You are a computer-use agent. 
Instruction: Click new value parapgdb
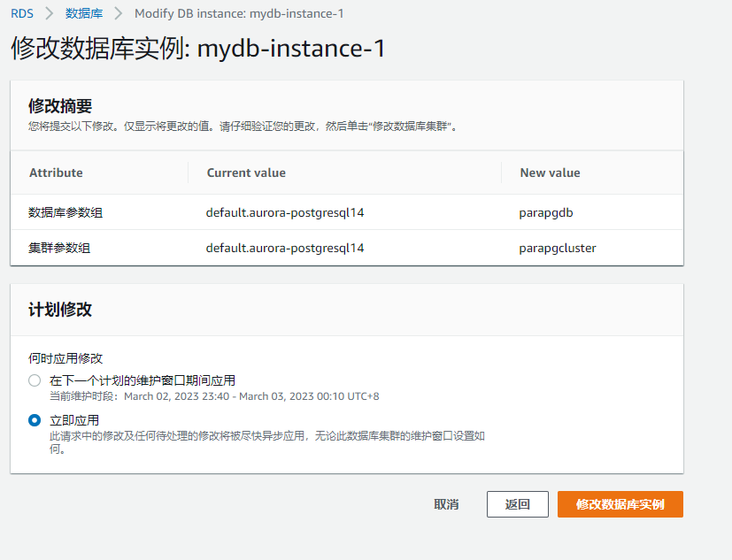click(546, 213)
